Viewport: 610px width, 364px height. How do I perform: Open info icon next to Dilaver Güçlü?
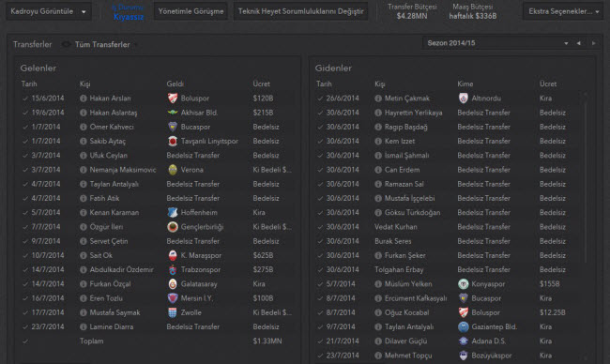[378, 341]
